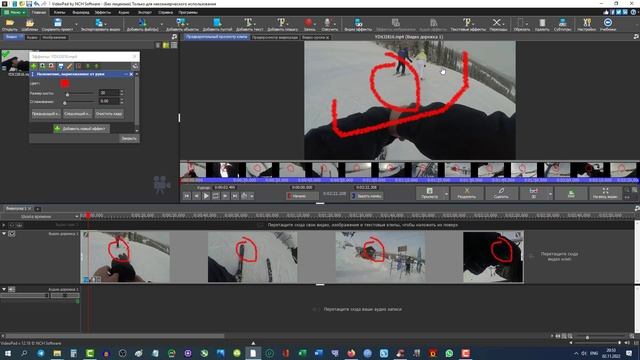Open the 3D button dropdown arrow

pyautogui.click(x=550, y=193)
